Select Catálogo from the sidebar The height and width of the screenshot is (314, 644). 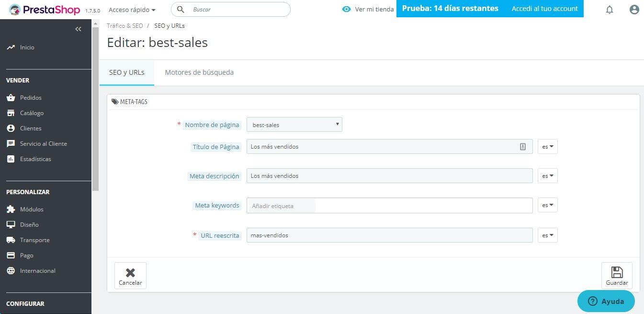pos(32,113)
